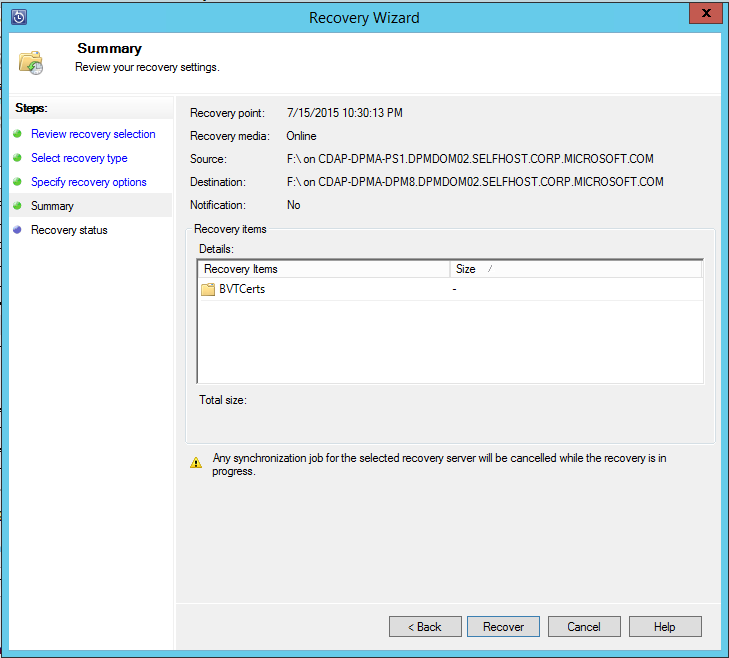Click the Source label
The height and width of the screenshot is (658, 729).
(x=208, y=159)
